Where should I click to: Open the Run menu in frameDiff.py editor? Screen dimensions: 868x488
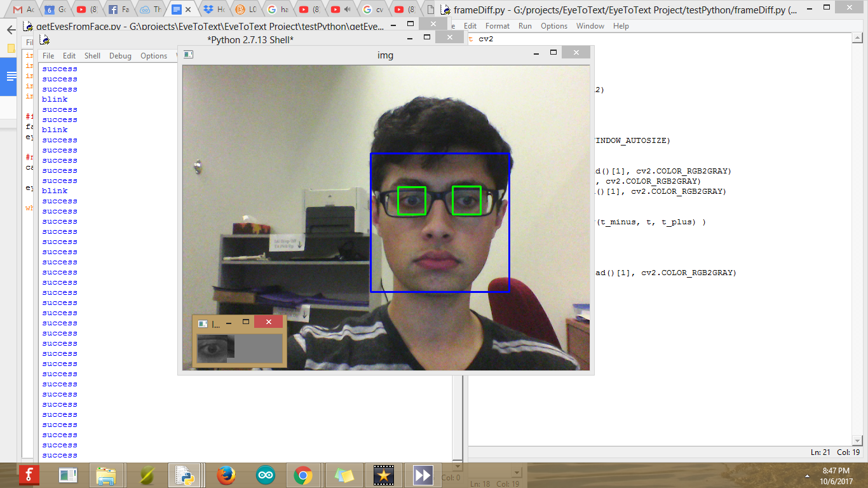click(525, 26)
